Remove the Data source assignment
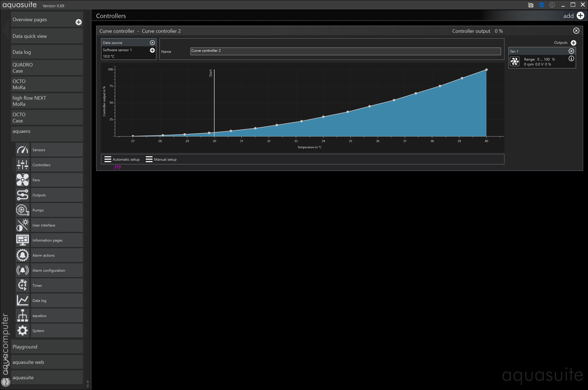 click(152, 43)
